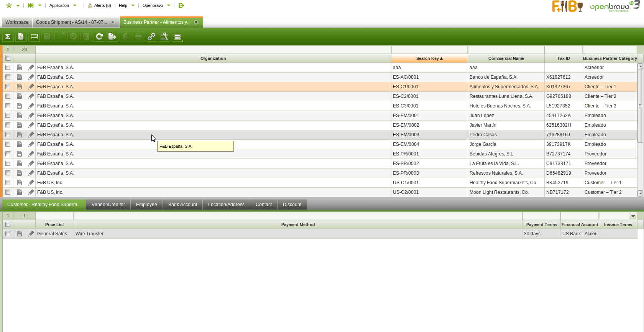Screen dimensions: 644x332
Task: Expand the recent items dropdown arrow
Action: pos(18,6)
